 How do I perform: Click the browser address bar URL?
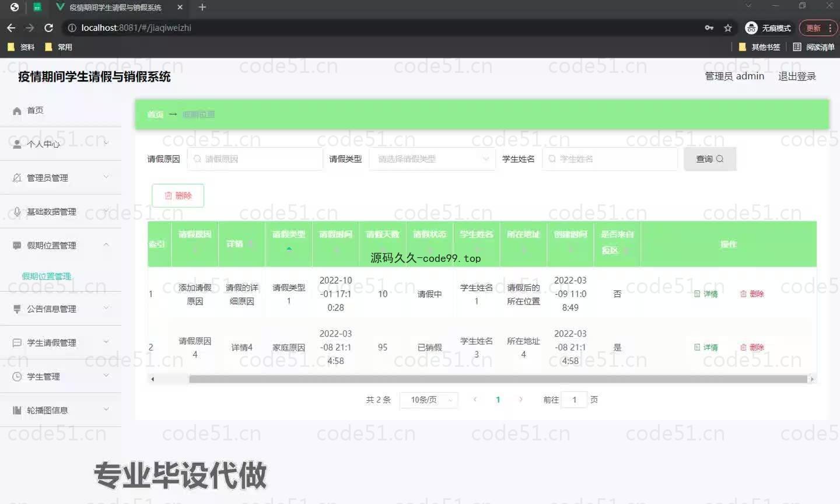coord(136,27)
